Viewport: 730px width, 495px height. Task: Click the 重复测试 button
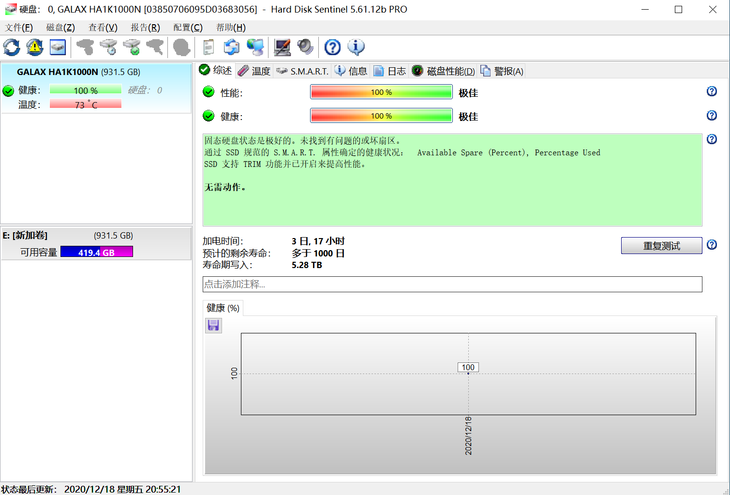(x=662, y=246)
